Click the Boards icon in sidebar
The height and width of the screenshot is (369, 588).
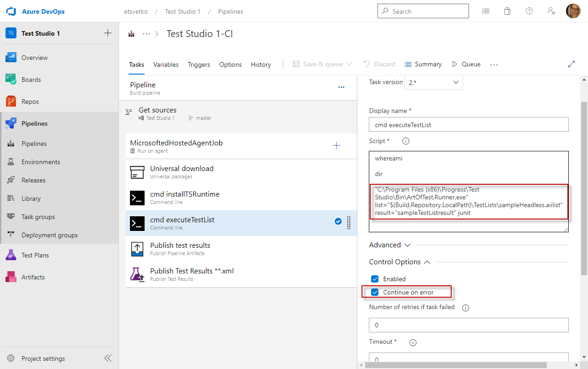point(11,80)
